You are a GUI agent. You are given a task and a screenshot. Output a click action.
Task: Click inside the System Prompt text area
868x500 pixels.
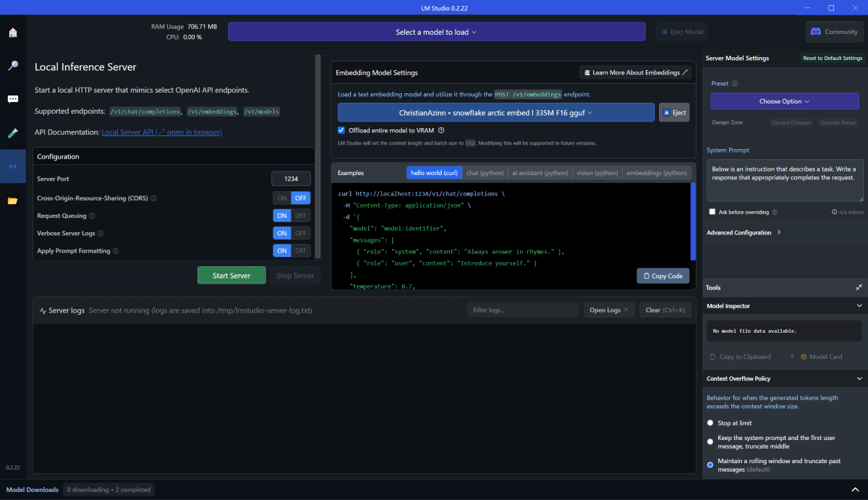point(785,180)
